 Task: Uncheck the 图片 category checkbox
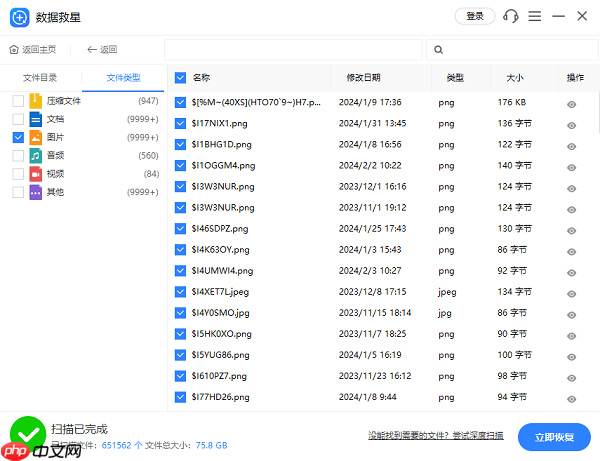click(18, 137)
